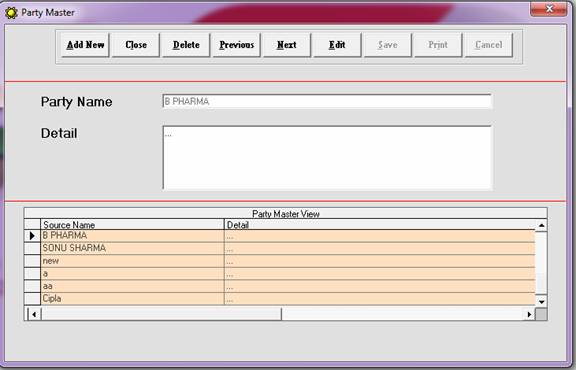Select the row named new
The width and height of the screenshot is (576, 370).
[x=288, y=261]
